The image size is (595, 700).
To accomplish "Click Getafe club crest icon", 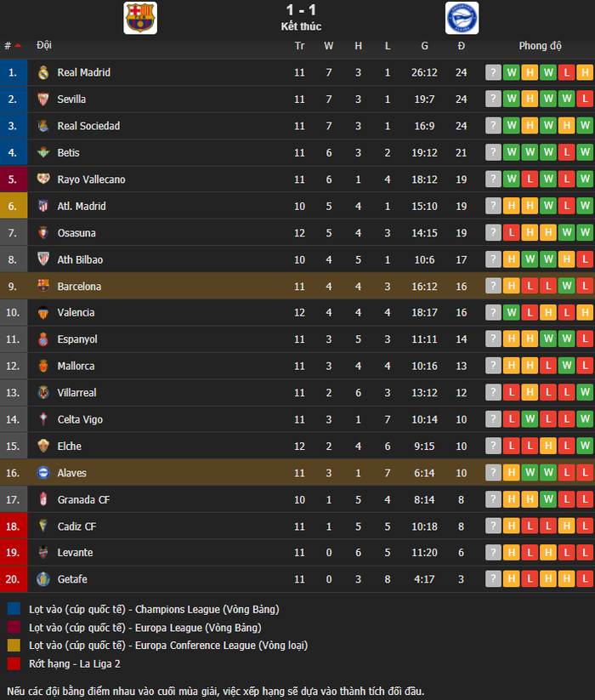I will click(43, 579).
